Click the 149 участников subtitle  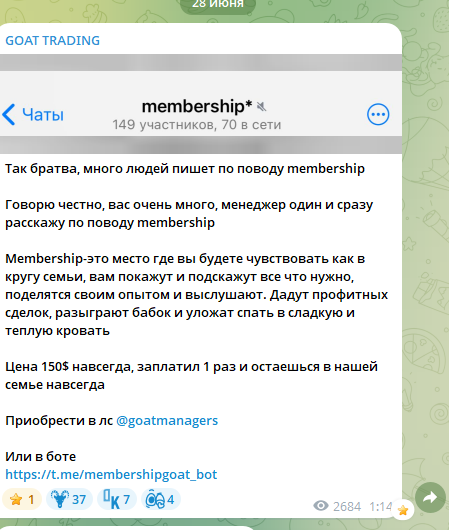[197, 125]
